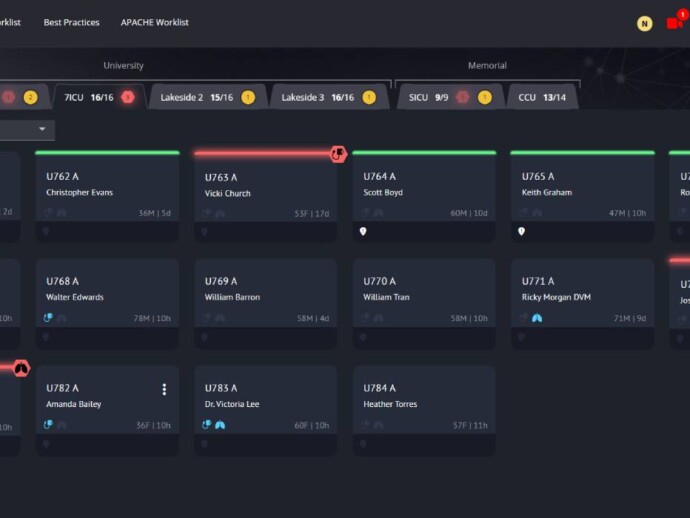The width and height of the screenshot is (690, 518).
Task: Click the dimmed monitor icon on William Barron card
Action: point(206,318)
